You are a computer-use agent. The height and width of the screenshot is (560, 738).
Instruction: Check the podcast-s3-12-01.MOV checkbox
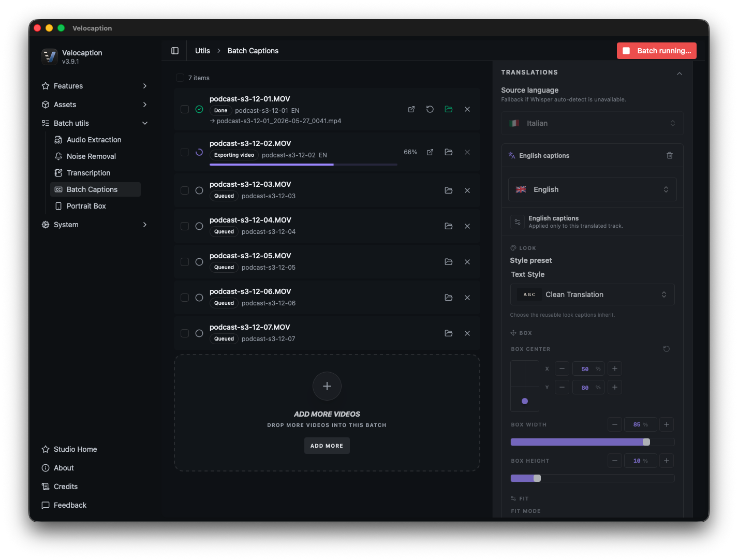[185, 109]
